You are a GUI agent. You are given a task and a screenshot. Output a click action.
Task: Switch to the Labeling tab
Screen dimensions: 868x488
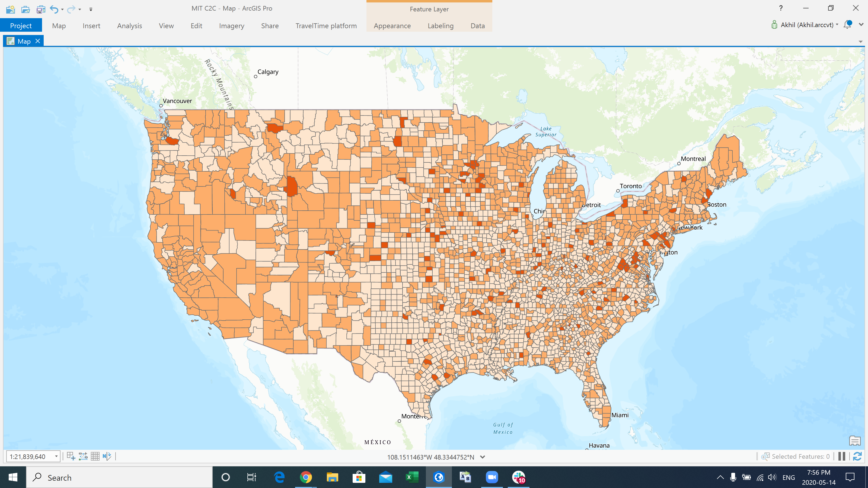point(441,25)
